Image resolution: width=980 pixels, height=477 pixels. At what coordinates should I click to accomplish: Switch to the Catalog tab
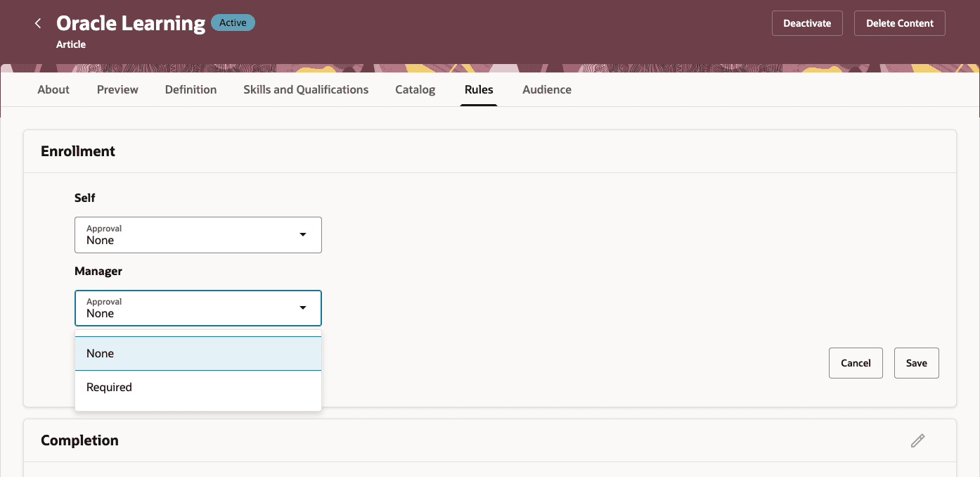pyautogui.click(x=415, y=89)
